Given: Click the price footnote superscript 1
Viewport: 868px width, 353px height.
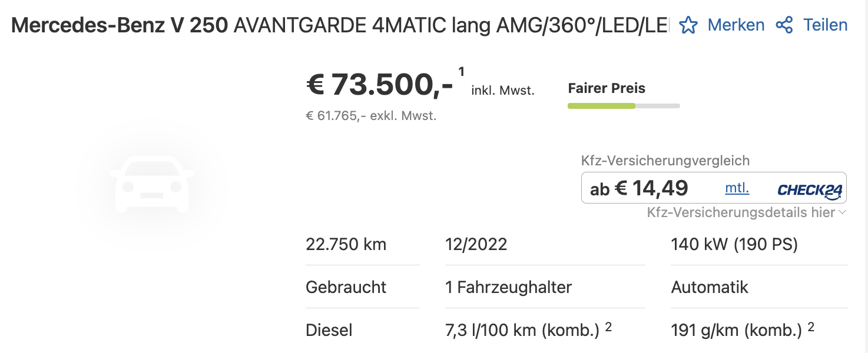Looking at the screenshot, I should [461, 72].
